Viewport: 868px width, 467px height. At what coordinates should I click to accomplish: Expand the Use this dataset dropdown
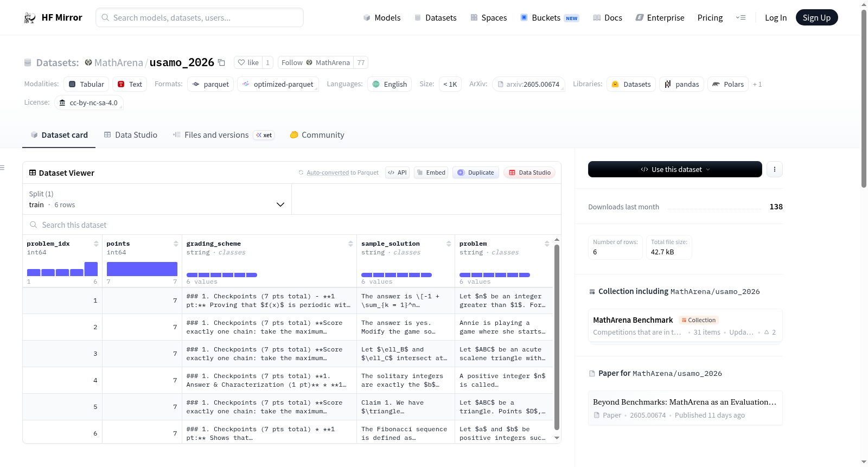point(675,169)
